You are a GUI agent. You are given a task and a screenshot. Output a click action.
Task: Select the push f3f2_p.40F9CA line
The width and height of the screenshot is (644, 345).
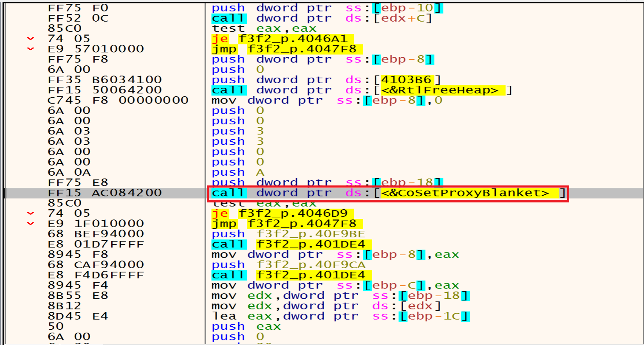(x=288, y=265)
